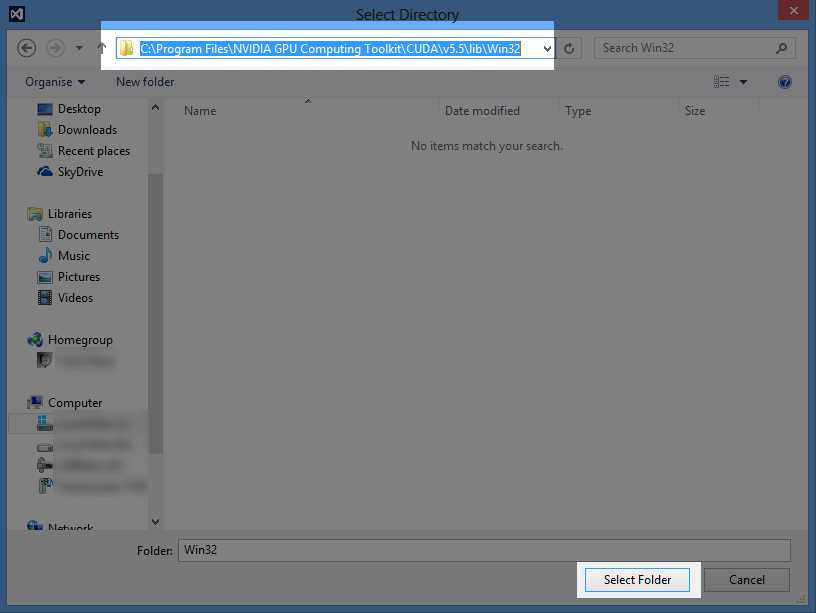Open the Help icon

[x=785, y=82]
